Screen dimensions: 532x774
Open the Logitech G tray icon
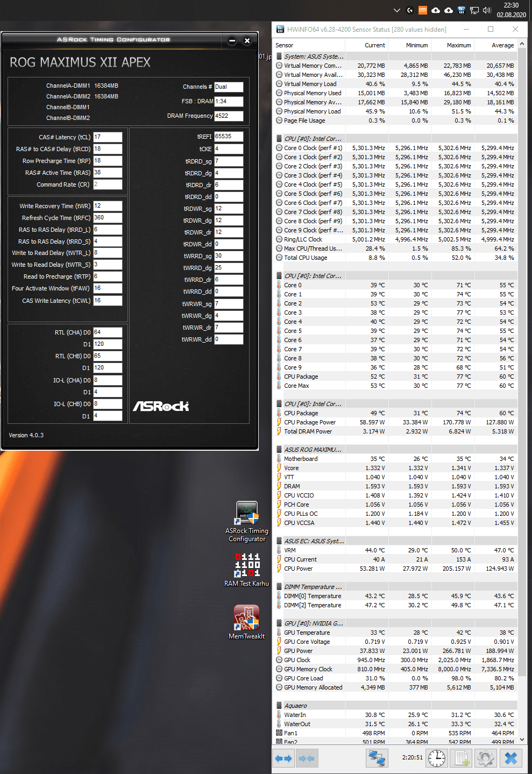[x=410, y=10]
